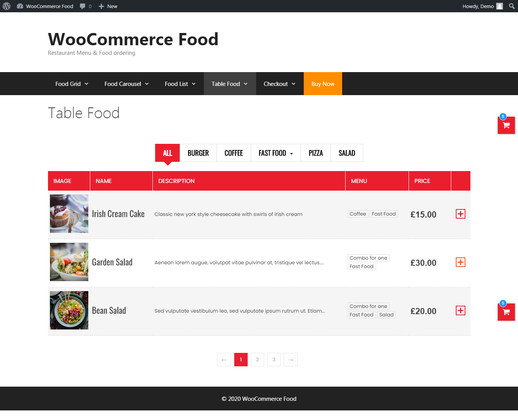
Task: Click the WordPress logo in the admin bar
Action: 6,6
